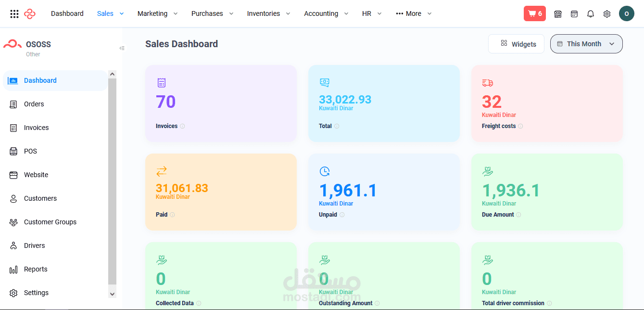Select POS in the sidebar
Screen dimensions: 644x310
tap(30, 151)
